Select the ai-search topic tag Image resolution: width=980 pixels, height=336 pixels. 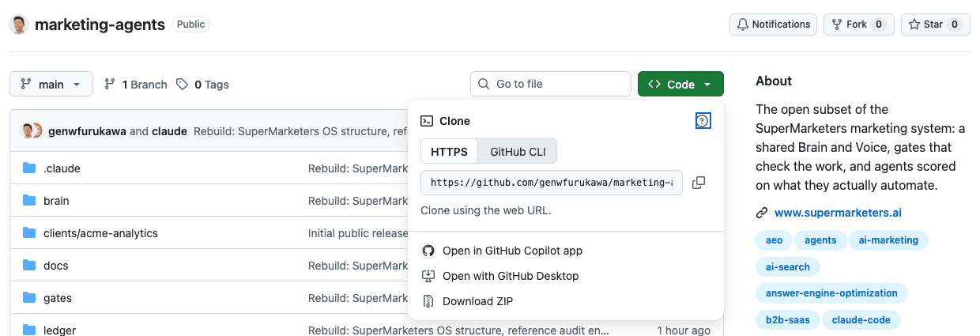point(788,267)
